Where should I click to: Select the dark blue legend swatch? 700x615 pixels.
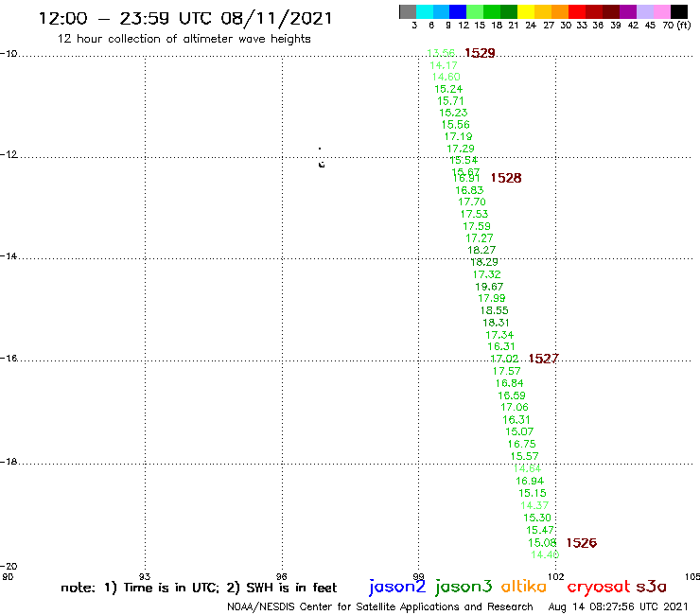458,11
